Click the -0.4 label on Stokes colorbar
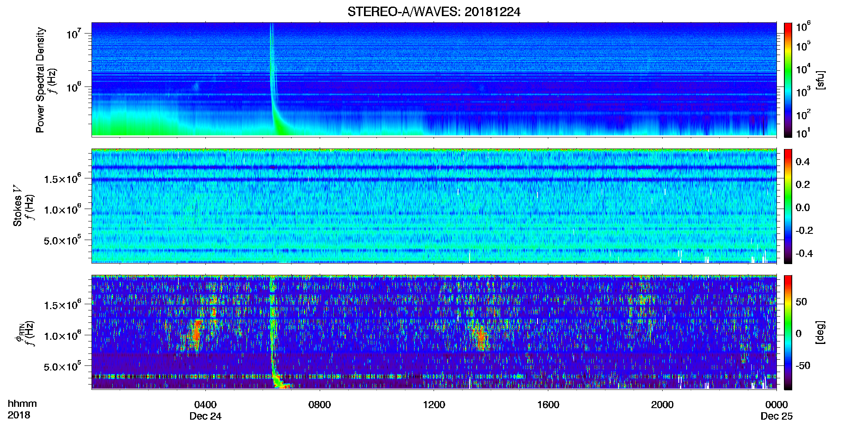Viewport: 868px width, 447px height. [x=804, y=253]
